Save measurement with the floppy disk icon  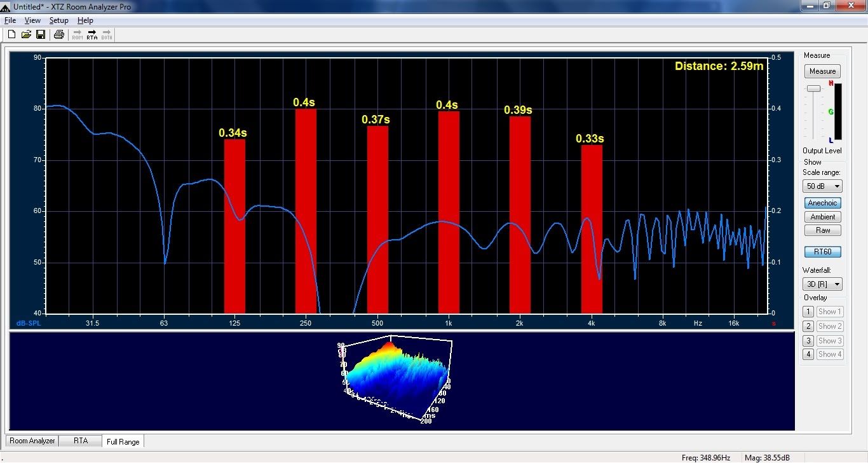[40, 34]
